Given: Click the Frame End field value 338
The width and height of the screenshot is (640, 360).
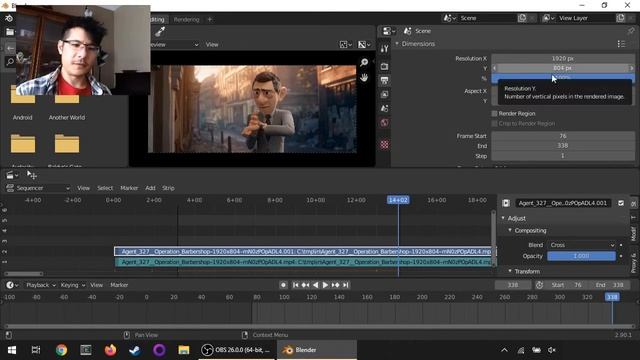Looking at the screenshot, I should (563, 146).
